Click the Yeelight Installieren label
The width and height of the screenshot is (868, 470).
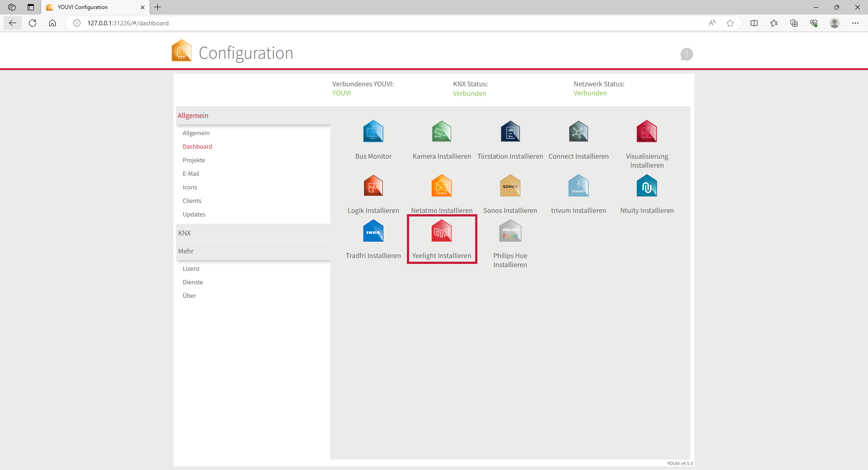(442, 256)
